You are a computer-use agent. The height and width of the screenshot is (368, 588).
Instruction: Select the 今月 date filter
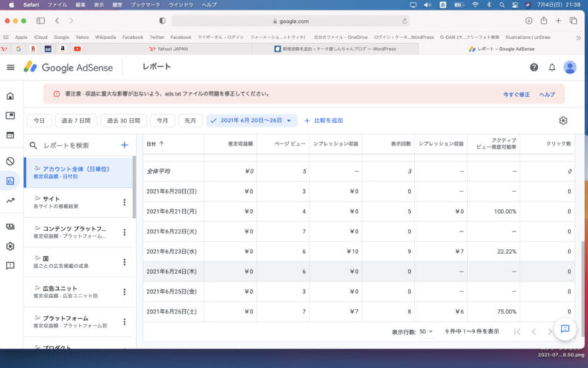click(162, 121)
